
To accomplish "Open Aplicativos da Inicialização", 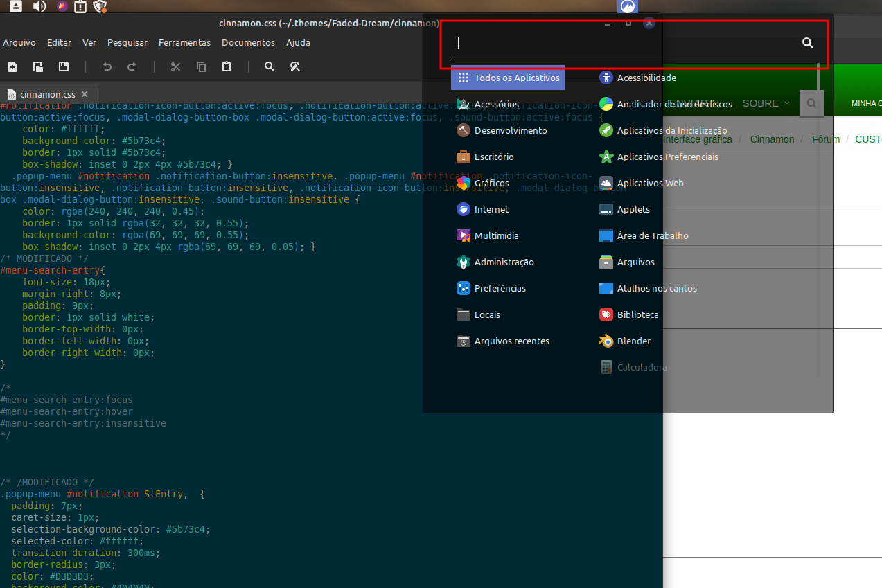I will point(663,130).
